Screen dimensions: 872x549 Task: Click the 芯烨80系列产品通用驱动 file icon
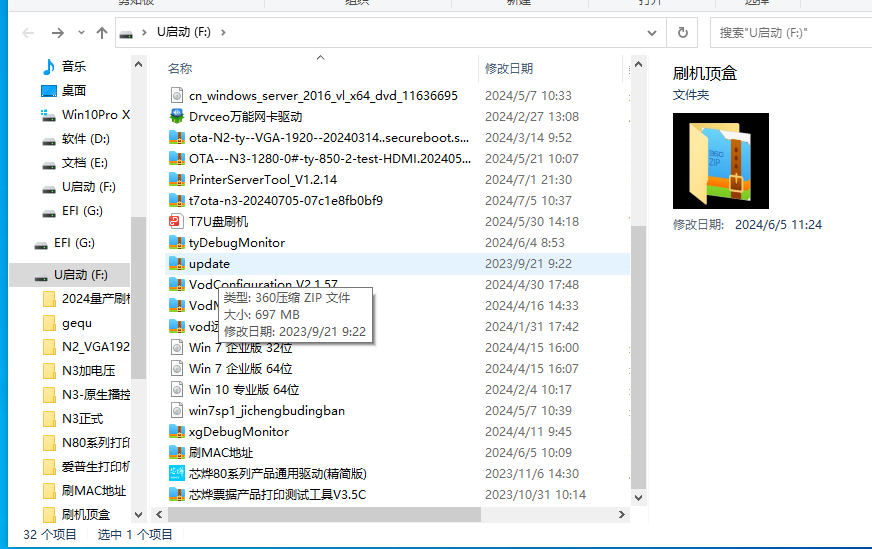[x=177, y=474]
